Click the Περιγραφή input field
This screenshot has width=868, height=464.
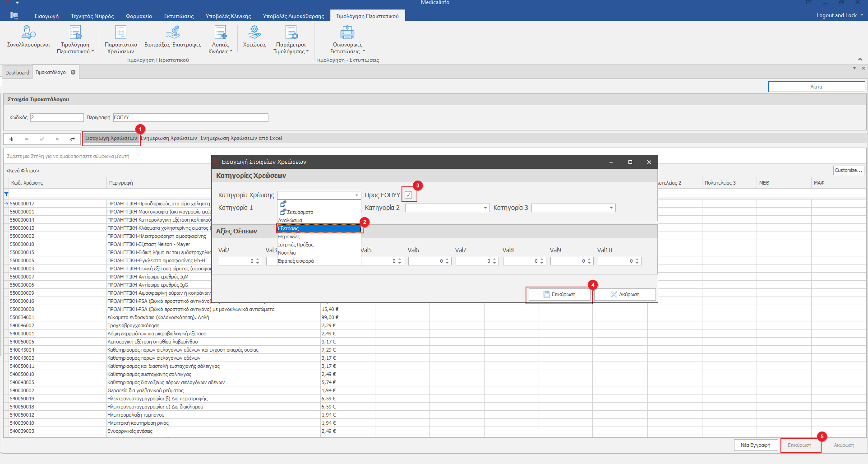190,117
